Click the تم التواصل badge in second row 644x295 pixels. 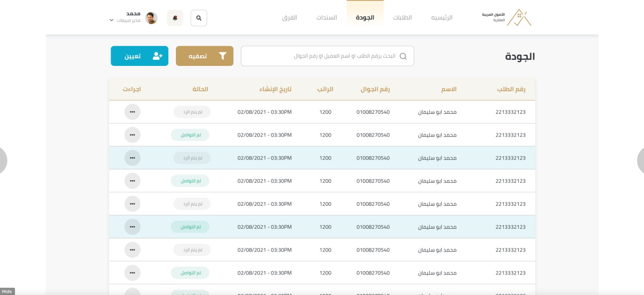coord(190,135)
